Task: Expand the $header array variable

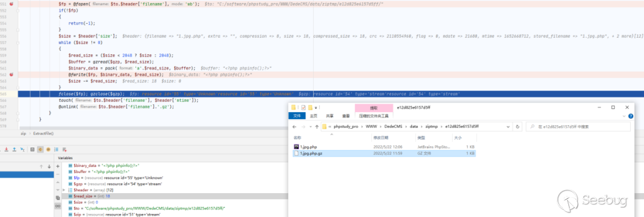Action: pyautogui.click(x=64, y=190)
